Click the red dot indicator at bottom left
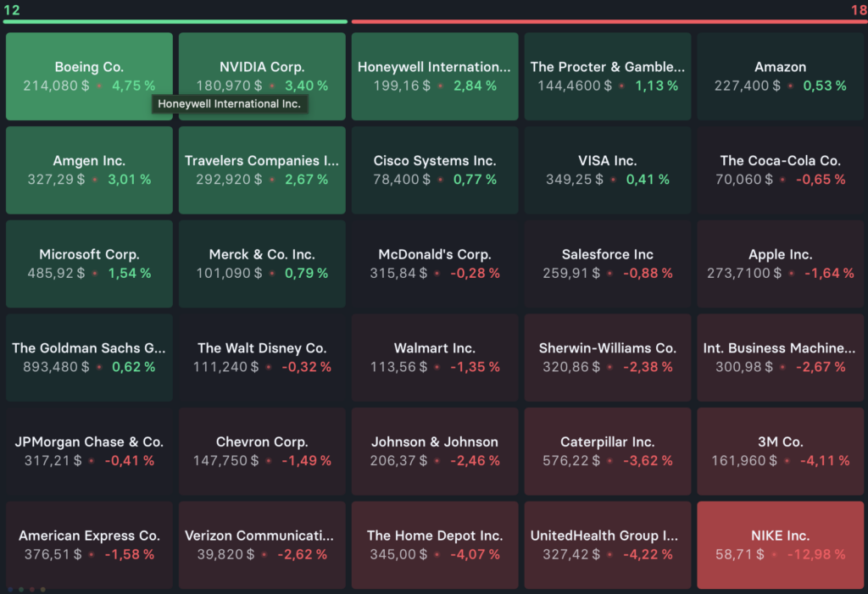Screen dimensions: 868x594 coord(32,589)
